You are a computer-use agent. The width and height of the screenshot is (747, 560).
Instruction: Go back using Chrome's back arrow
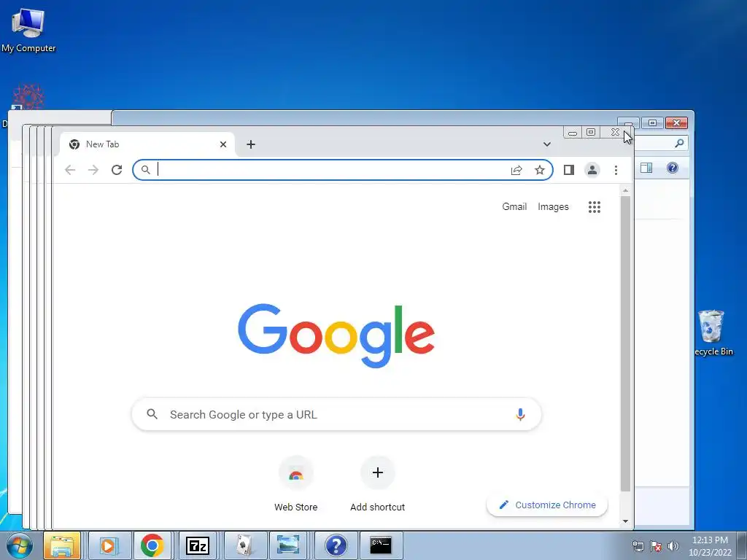(70, 170)
